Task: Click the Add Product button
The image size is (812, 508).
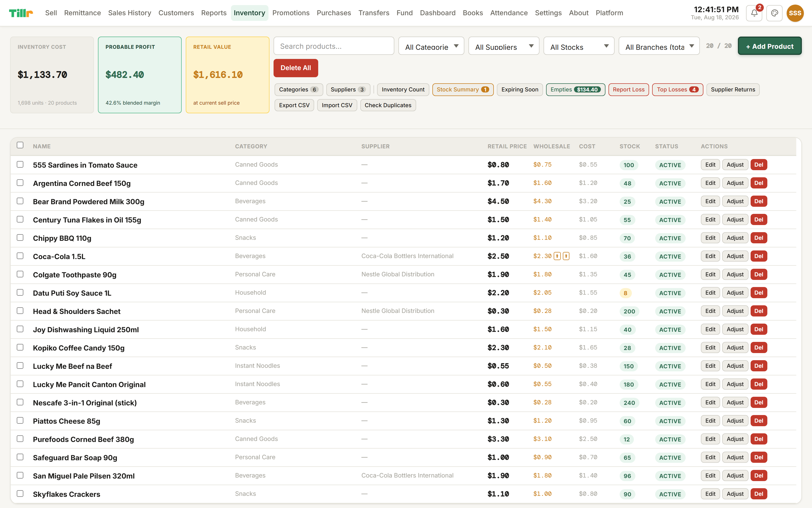Action: coord(770,46)
